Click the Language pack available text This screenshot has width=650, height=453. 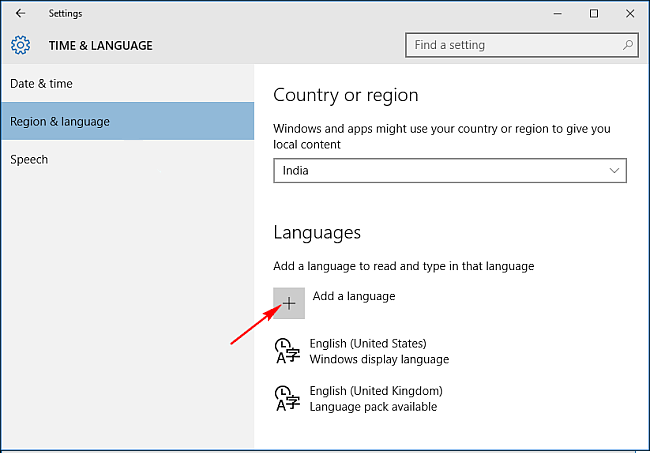373,407
